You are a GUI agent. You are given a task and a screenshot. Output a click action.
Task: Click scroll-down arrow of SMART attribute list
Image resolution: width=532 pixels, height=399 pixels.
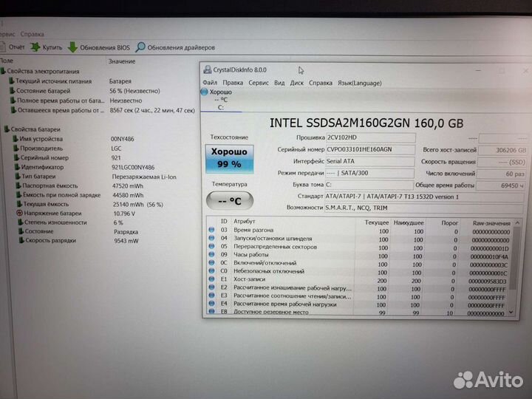(511, 312)
